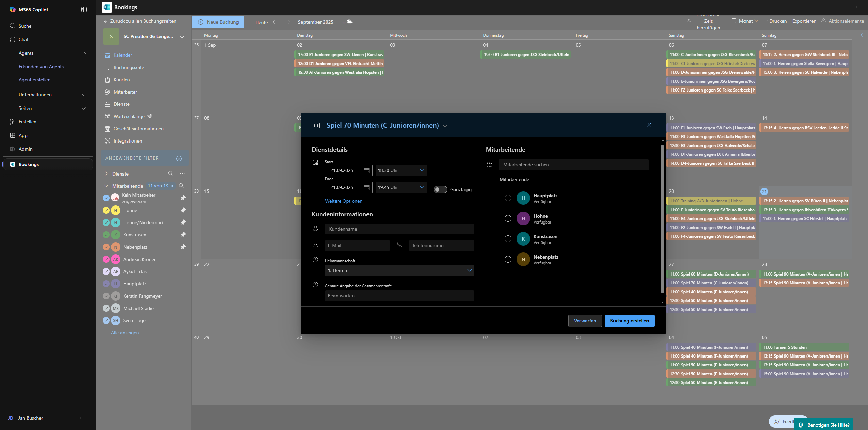Uncheck Nebenplatz in staff filter list
Image resolution: width=868 pixels, height=430 pixels.
(106, 247)
